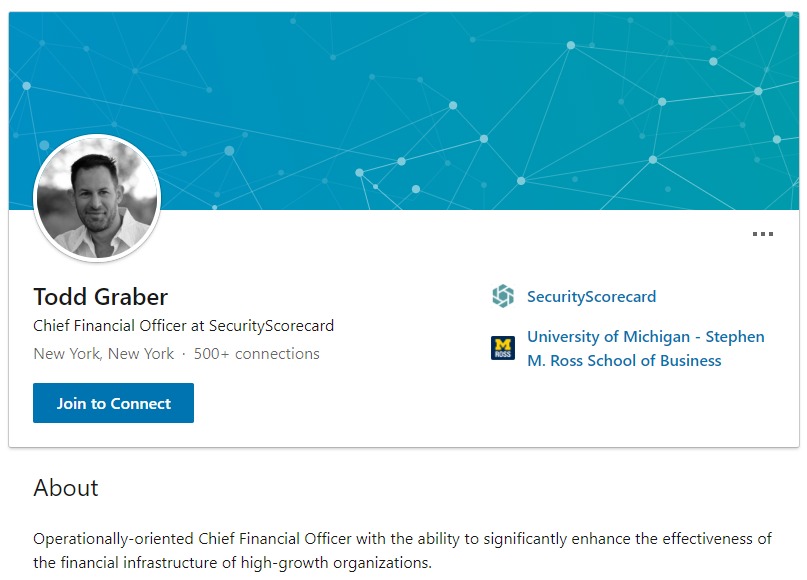Click "SecurityScorecard" in the profile headline
The height and width of the screenshot is (580, 807).
click(271, 326)
